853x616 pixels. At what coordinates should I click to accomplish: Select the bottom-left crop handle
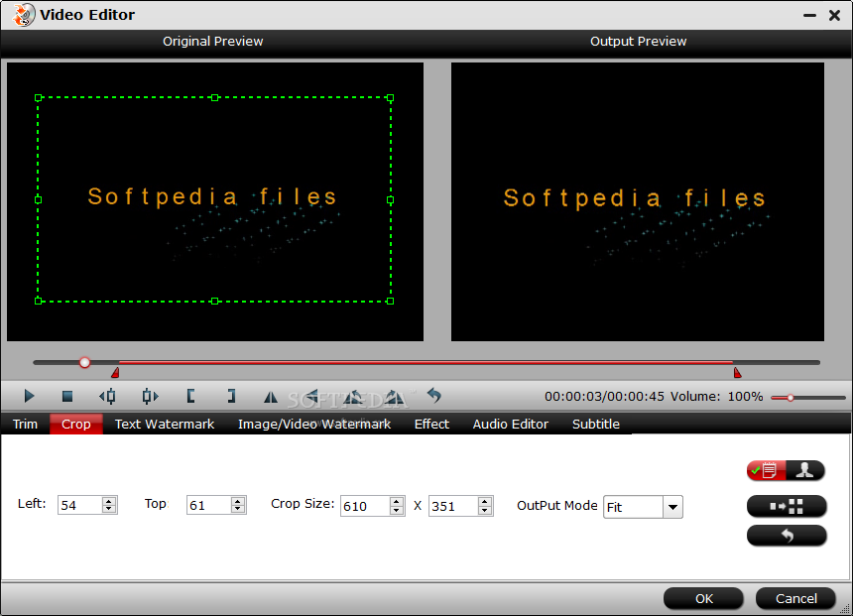coord(38,301)
